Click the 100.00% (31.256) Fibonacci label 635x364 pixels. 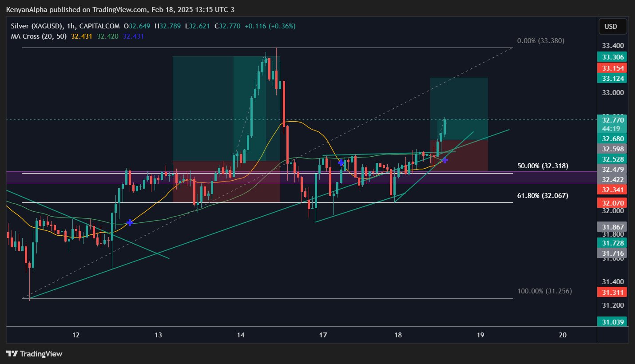[544, 291]
